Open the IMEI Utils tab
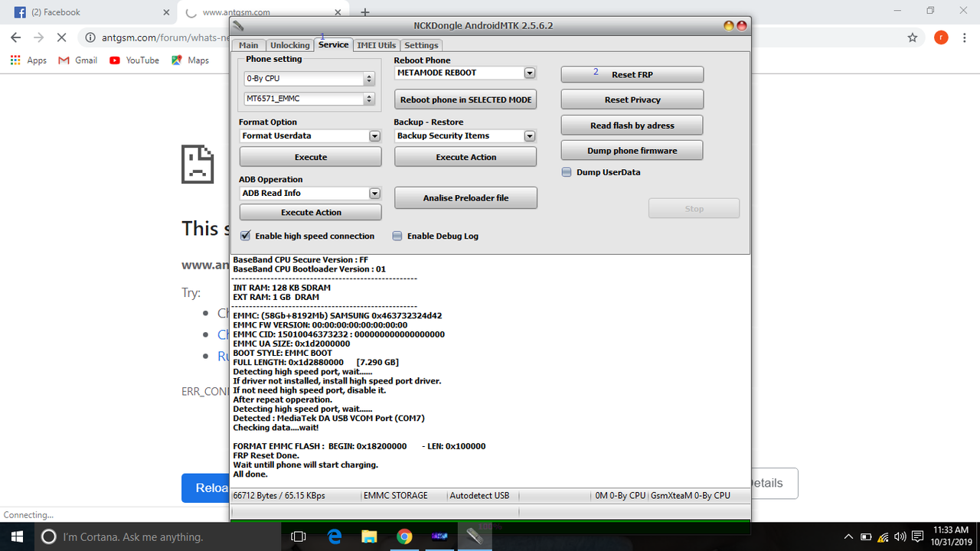980x551 pixels. (x=377, y=45)
